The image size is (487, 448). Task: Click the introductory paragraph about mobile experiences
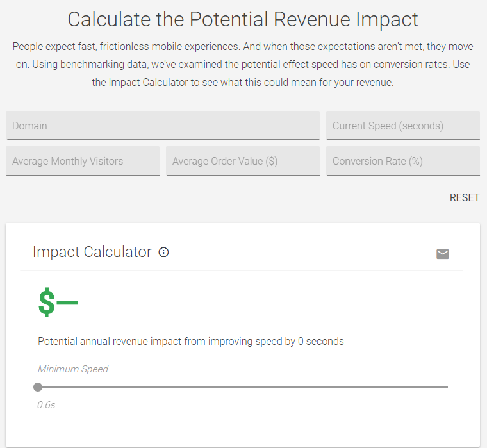point(243,64)
